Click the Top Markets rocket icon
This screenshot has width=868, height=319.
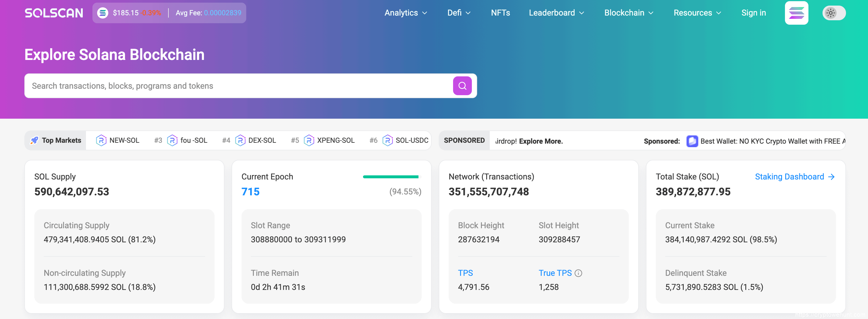click(34, 140)
